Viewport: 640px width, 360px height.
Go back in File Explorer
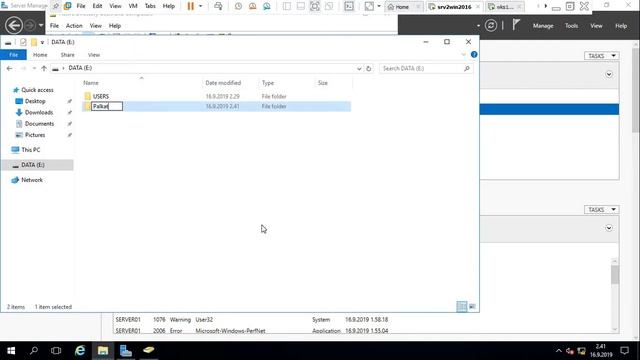click(x=9, y=68)
